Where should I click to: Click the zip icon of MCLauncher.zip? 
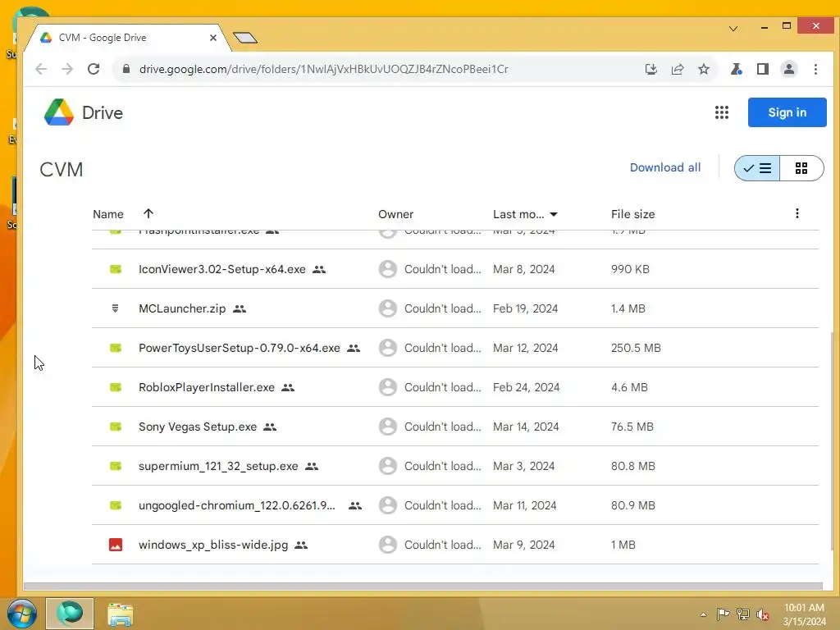tap(115, 308)
